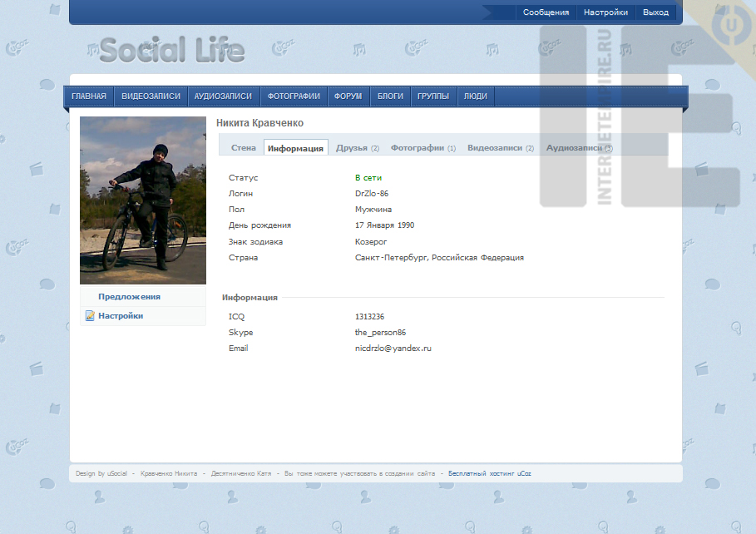Switch to the Видеозаписи (2) tab
Image resolution: width=756 pixels, height=534 pixels.
pos(501,147)
